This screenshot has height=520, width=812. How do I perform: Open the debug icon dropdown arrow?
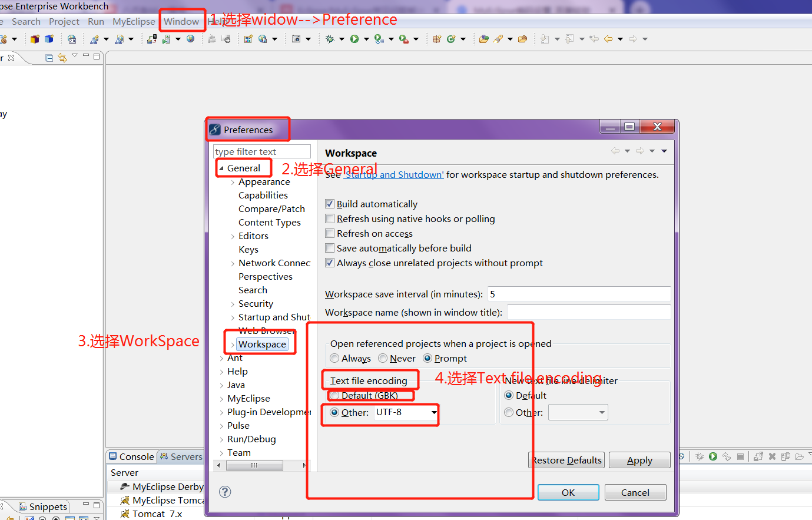click(x=342, y=39)
